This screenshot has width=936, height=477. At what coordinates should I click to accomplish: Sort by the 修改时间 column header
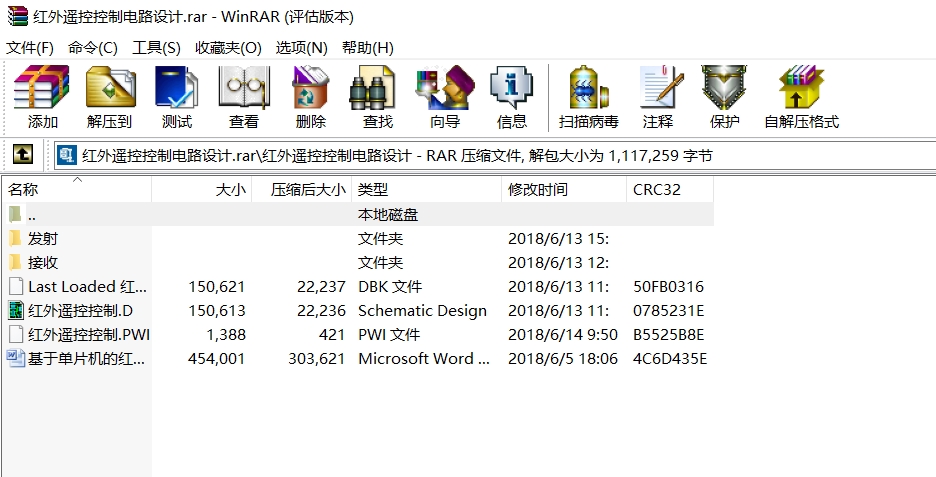click(564, 190)
